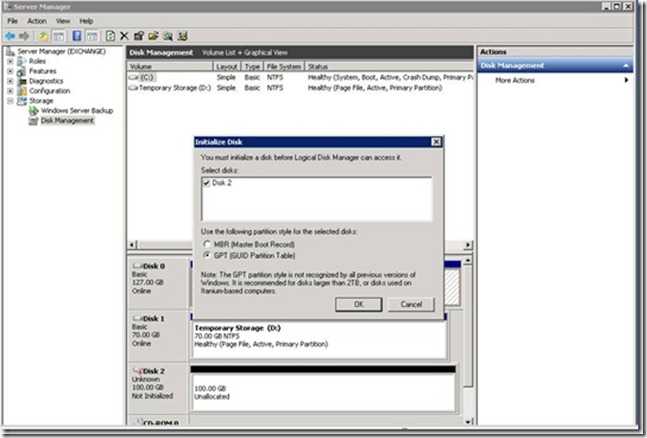Viewport: 647px width, 438px height.
Task: Open the Action menu
Action: [37, 21]
